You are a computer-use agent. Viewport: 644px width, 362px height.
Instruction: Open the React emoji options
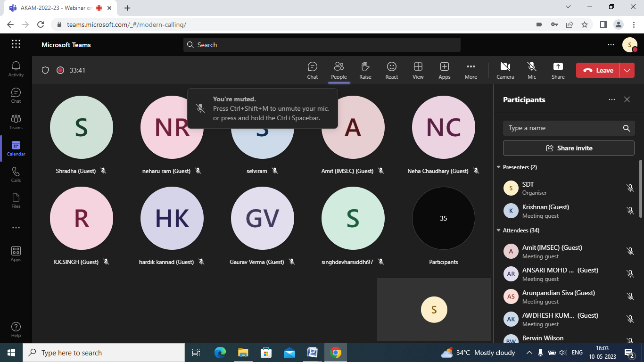[391, 70]
